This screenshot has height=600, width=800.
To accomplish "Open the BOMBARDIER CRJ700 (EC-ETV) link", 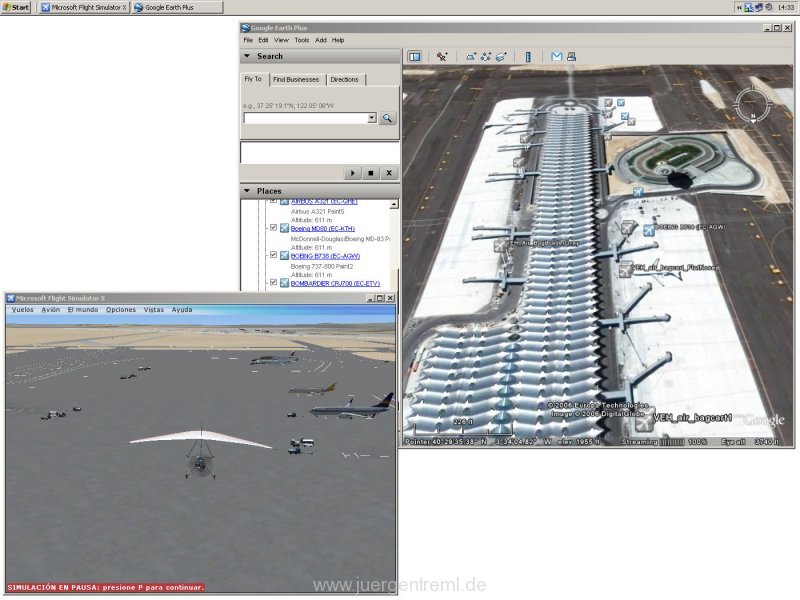I will tap(335, 283).
